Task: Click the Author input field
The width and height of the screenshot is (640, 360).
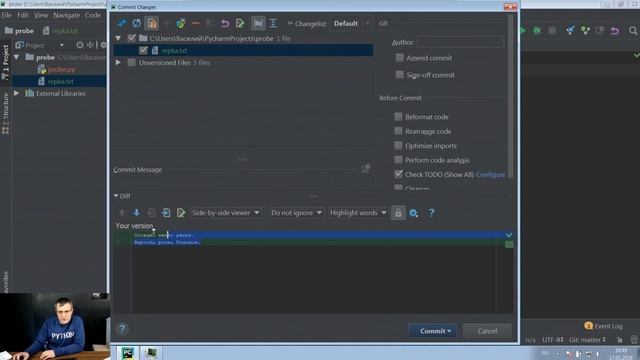Action: (460, 42)
